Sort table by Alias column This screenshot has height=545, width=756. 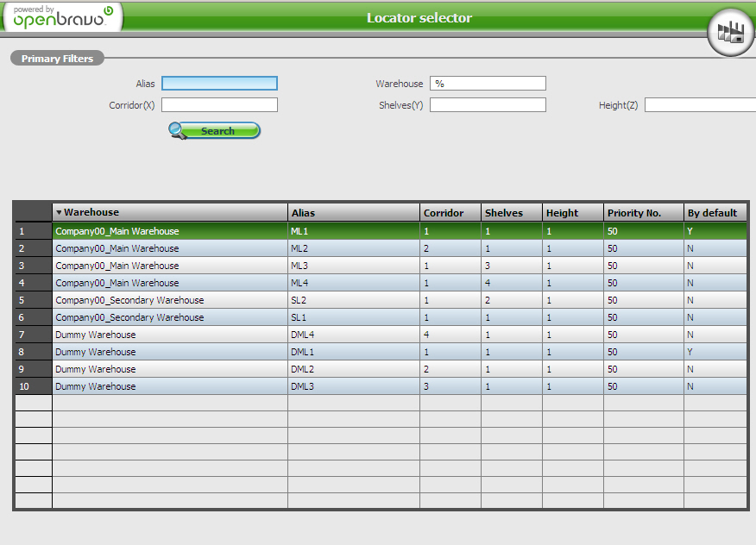click(353, 213)
